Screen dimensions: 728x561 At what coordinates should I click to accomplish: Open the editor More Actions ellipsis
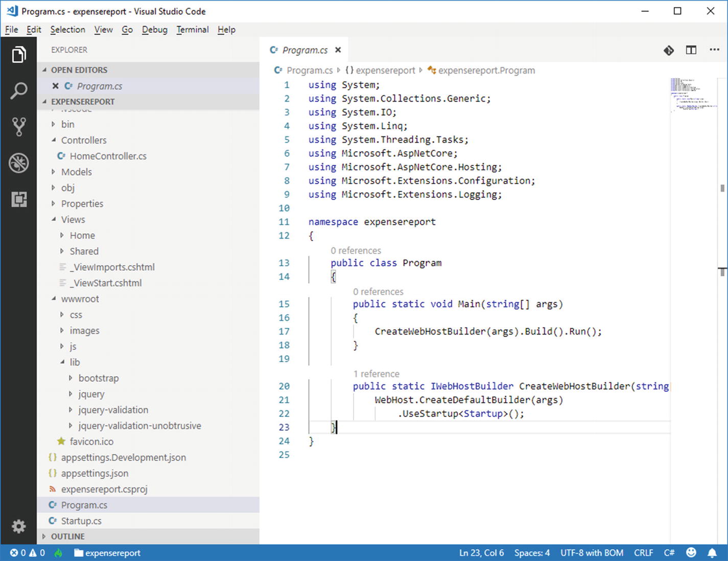[x=714, y=50]
